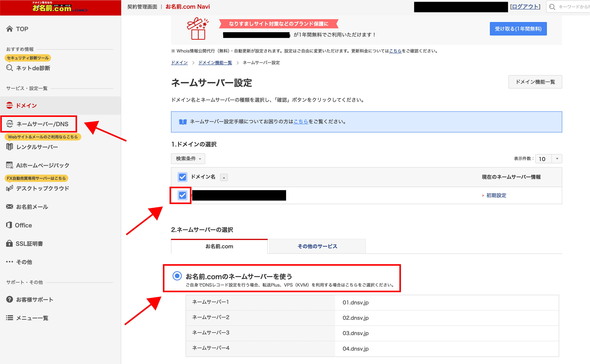Click the red .com ドメイン icon
The width and height of the screenshot is (590, 364).
(x=9, y=105)
